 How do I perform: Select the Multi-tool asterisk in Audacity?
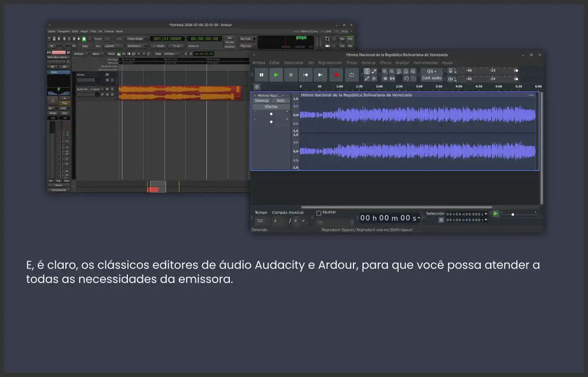(x=374, y=79)
